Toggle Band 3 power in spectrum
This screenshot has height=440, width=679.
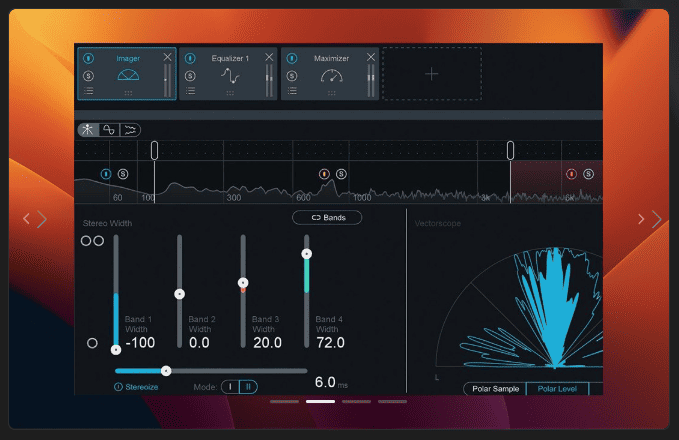tap(324, 174)
